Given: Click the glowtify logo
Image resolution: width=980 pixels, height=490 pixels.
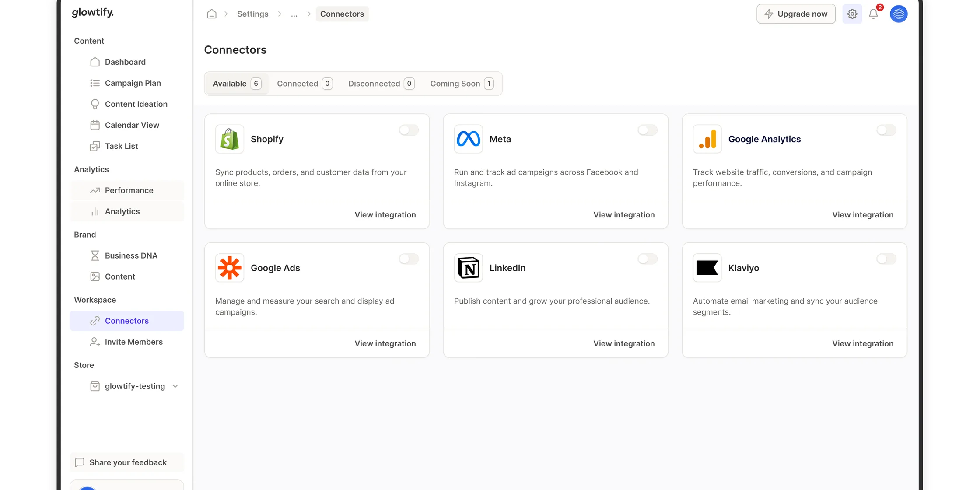Looking at the screenshot, I should (93, 13).
